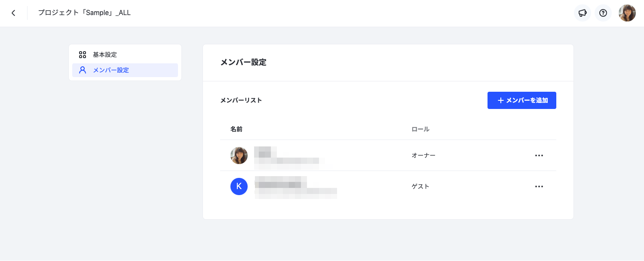644x261 pixels.
Task: Open announcements via the megaphone icon
Action: point(583,13)
